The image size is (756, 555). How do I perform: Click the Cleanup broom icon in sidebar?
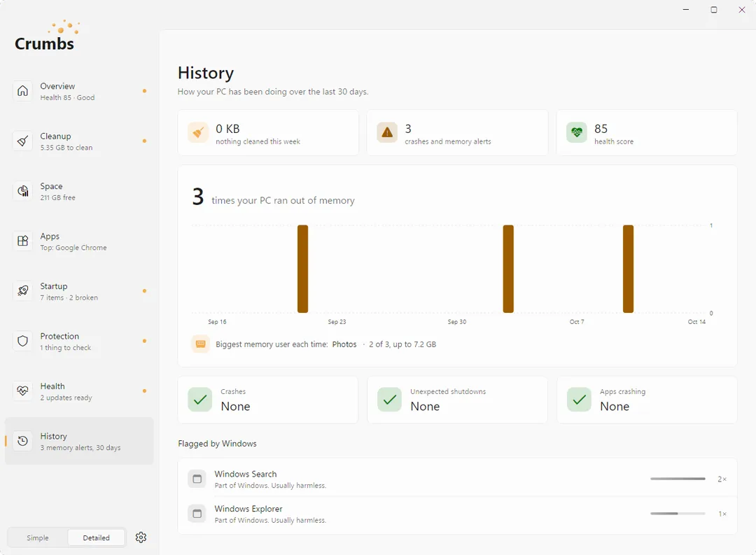[22, 141]
